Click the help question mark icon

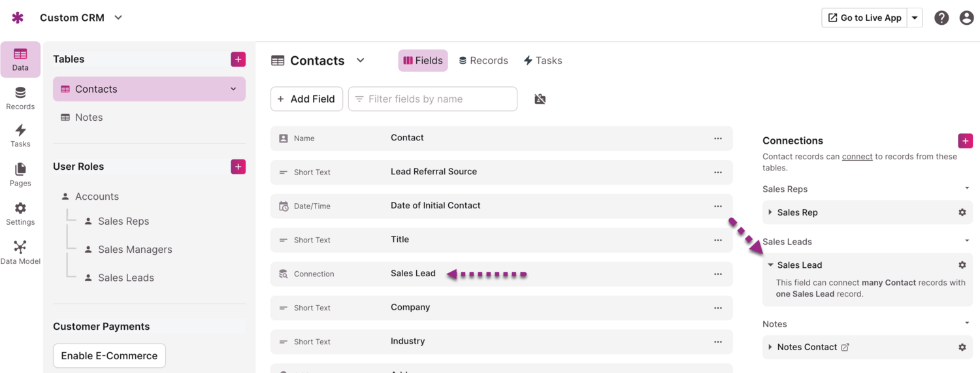941,18
